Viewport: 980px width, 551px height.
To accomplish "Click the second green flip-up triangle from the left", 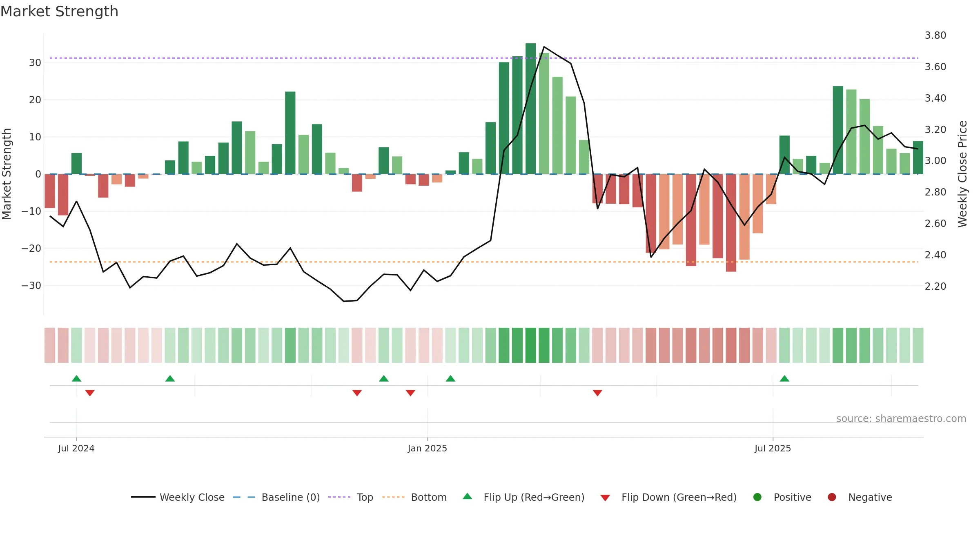I will (170, 378).
